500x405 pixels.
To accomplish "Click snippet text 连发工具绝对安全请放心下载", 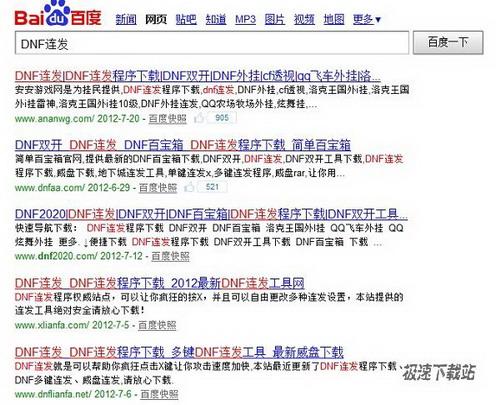I will click(x=80, y=310).
